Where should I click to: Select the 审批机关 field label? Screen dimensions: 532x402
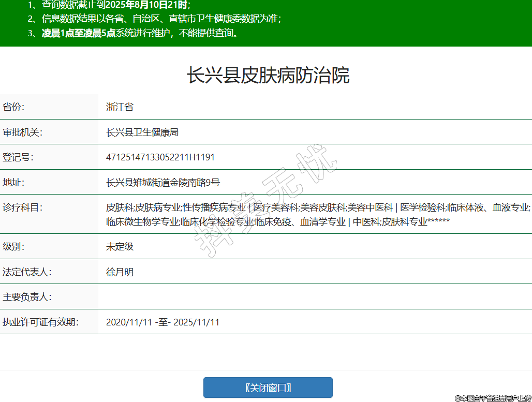coord(22,132)
